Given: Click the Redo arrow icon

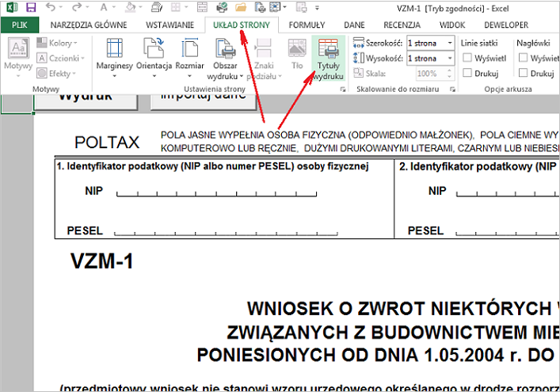Looking at the screenshot, I should click(76, 7).
